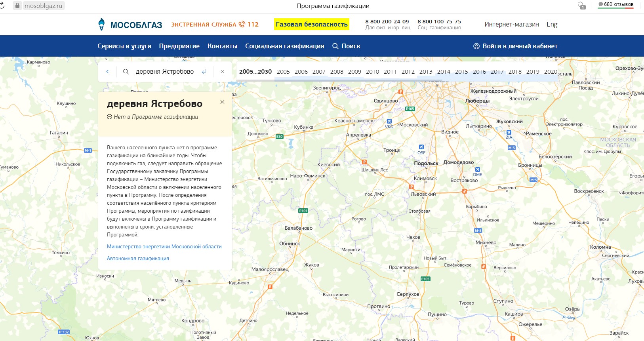Click the E101 road marker on the map
Viewport: 644px width, 341px height.
pos(303,211)
